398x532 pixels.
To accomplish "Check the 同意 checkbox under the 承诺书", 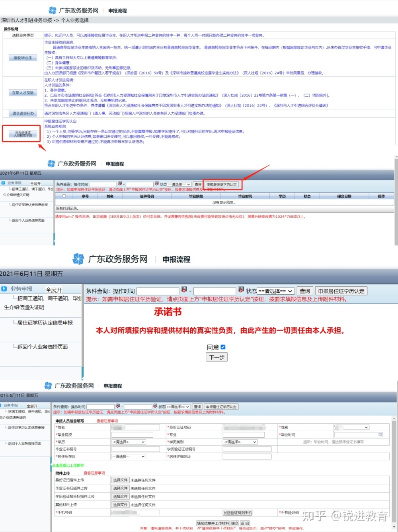I will 223,347.
